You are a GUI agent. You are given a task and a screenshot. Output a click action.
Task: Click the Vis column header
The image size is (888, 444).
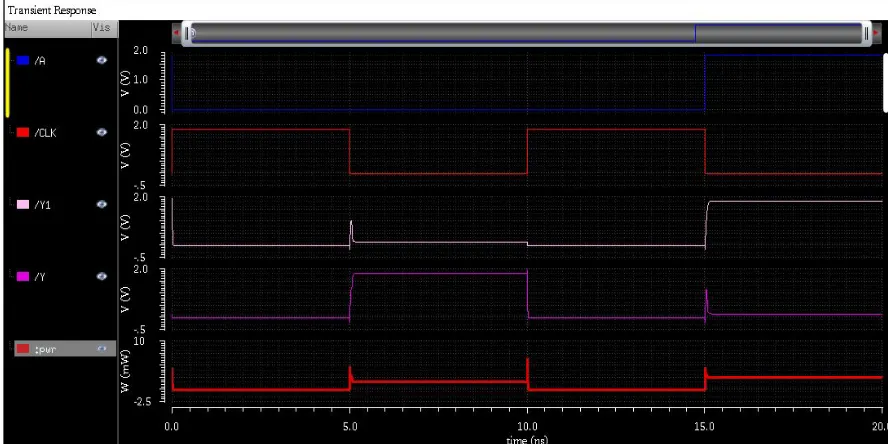[x=104, y=28]
